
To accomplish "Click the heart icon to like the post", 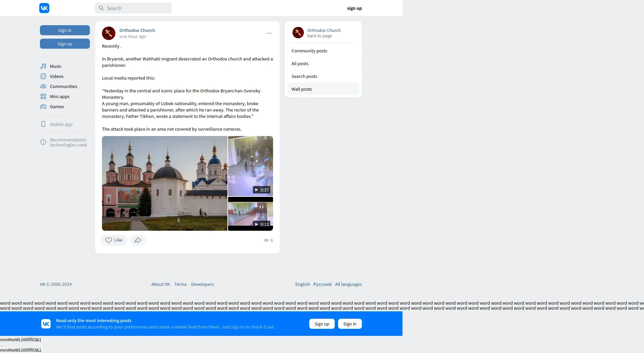I will pos(109,240).
